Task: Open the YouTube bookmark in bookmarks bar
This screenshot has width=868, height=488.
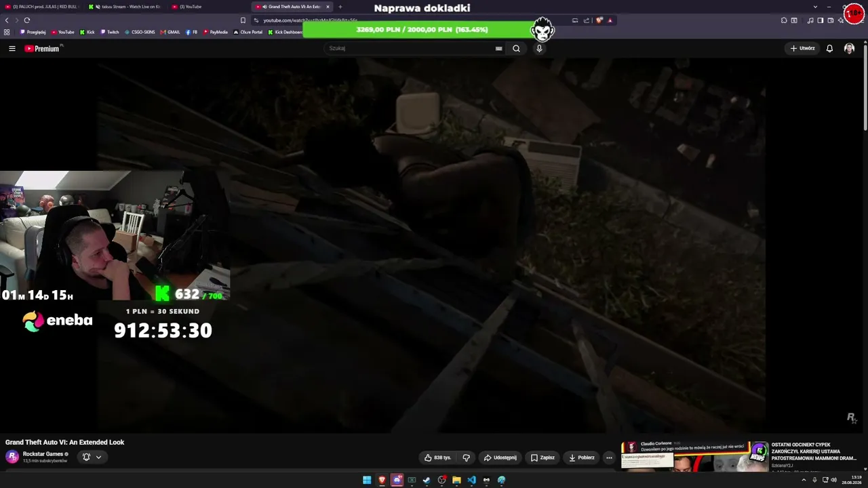Action: [62, 32]
